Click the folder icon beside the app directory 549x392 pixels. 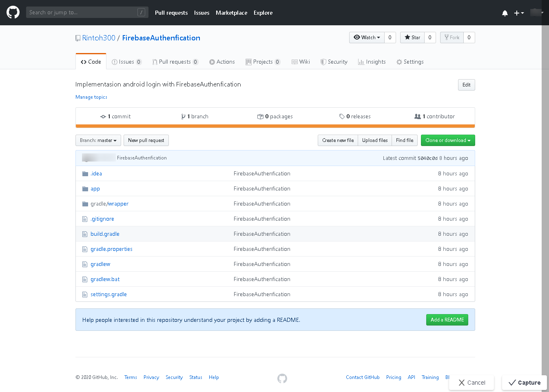point(85,188)
